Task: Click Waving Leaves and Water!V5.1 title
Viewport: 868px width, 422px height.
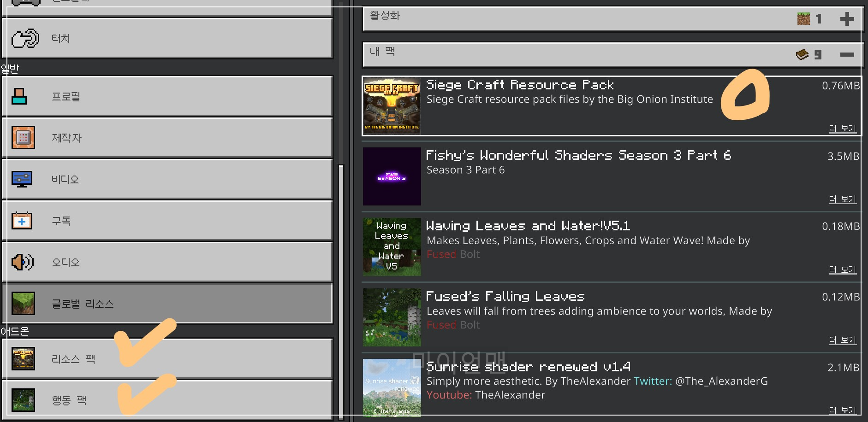Action: 528,226
